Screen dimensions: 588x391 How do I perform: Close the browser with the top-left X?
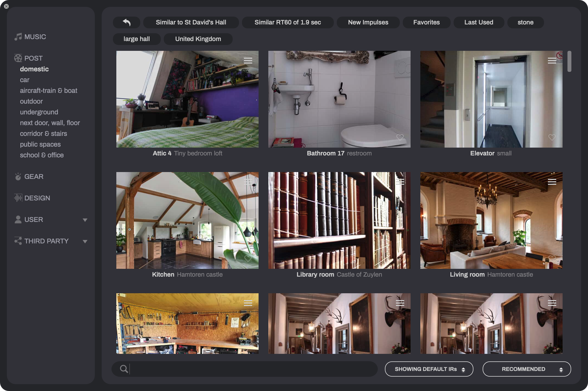[7, 7]
